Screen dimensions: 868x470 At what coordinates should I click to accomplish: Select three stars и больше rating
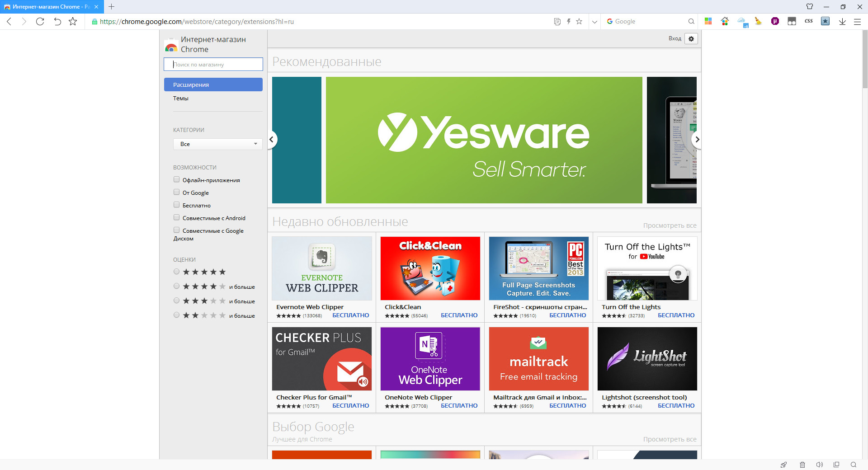coord(177,301)
